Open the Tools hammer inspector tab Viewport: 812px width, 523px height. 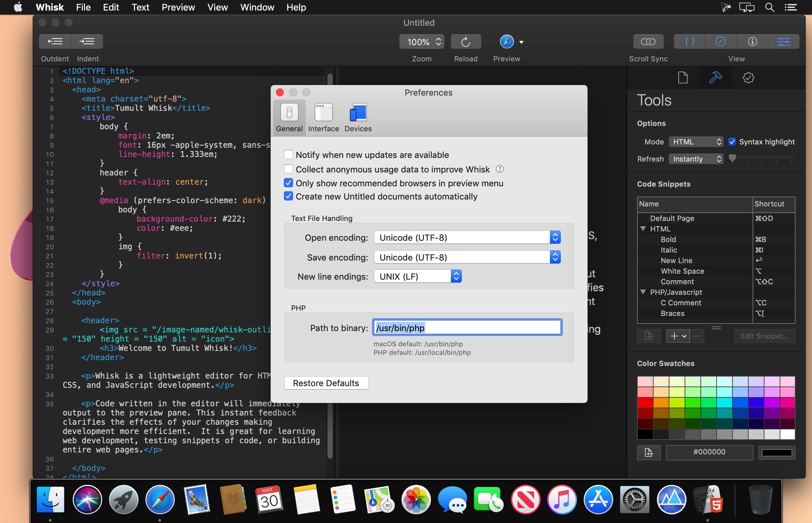[715, 78]
